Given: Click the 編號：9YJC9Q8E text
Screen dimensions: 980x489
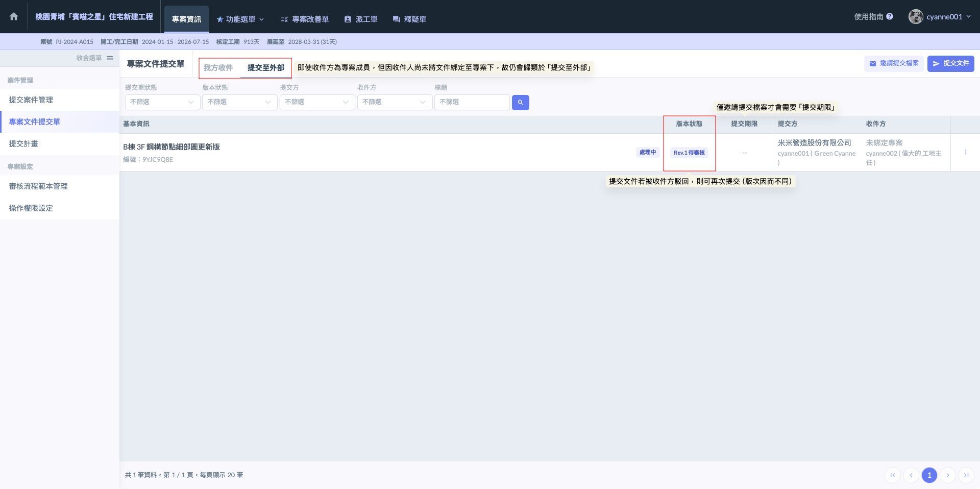Looking at the screenshot, I should click(x=148, y=159).
